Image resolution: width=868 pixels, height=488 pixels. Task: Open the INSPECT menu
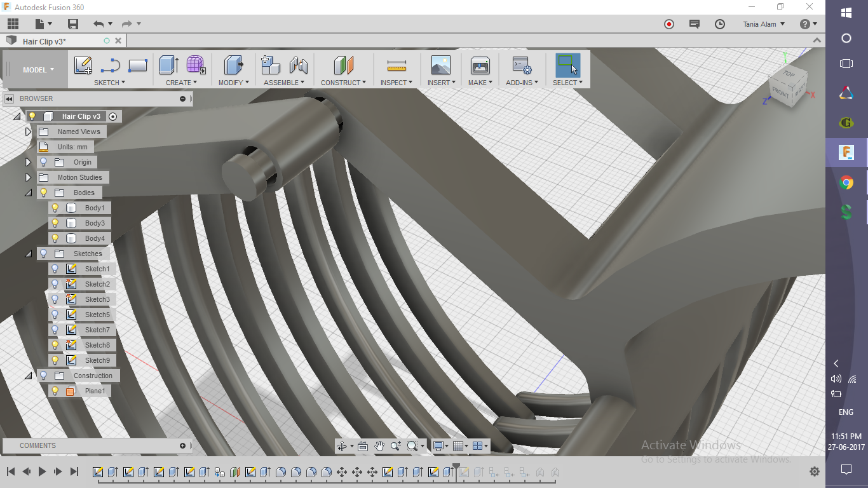(x=397, y=83)
